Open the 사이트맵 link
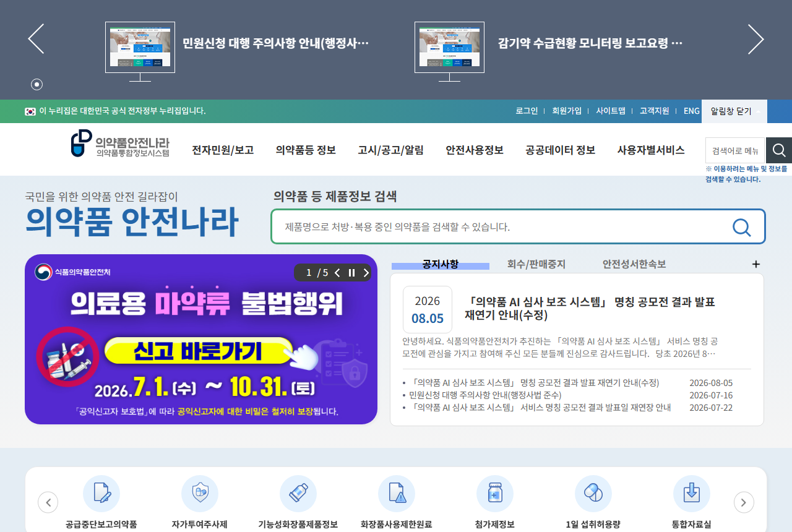 (x=611, y=111)
